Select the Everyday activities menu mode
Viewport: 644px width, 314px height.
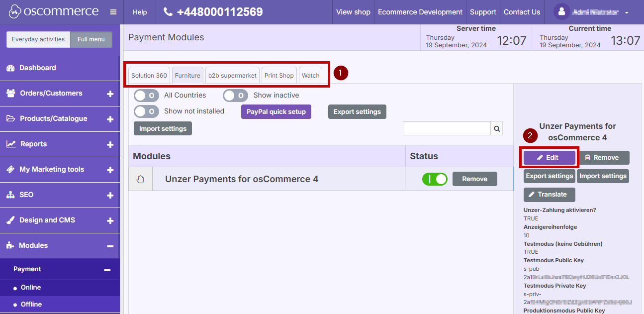pos(38,39)
